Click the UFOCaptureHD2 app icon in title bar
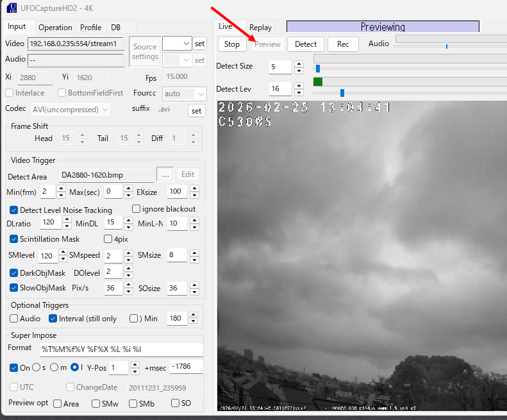The height and width of the screenshot is (420, 507). click(12, 8)
